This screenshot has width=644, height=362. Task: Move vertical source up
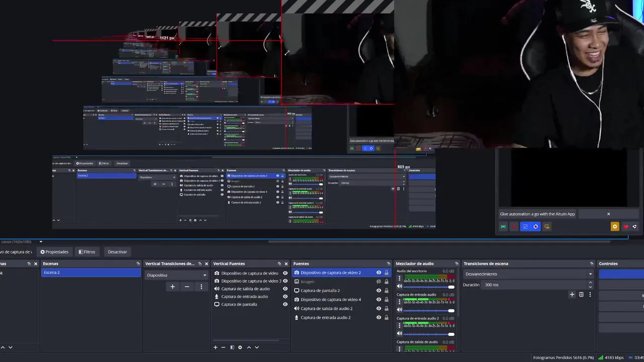pos(249,347)
